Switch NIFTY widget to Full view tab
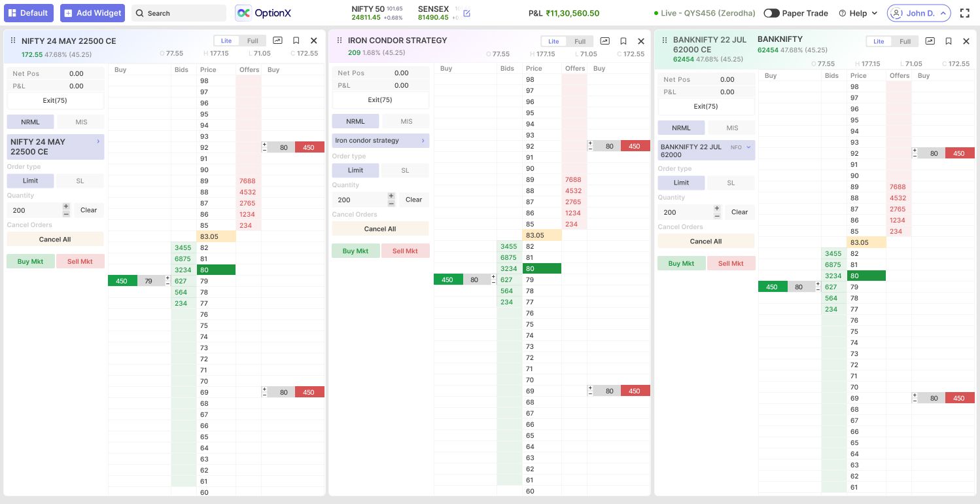The width and height of the screenshot is (980, 504). tap(253, 41)
